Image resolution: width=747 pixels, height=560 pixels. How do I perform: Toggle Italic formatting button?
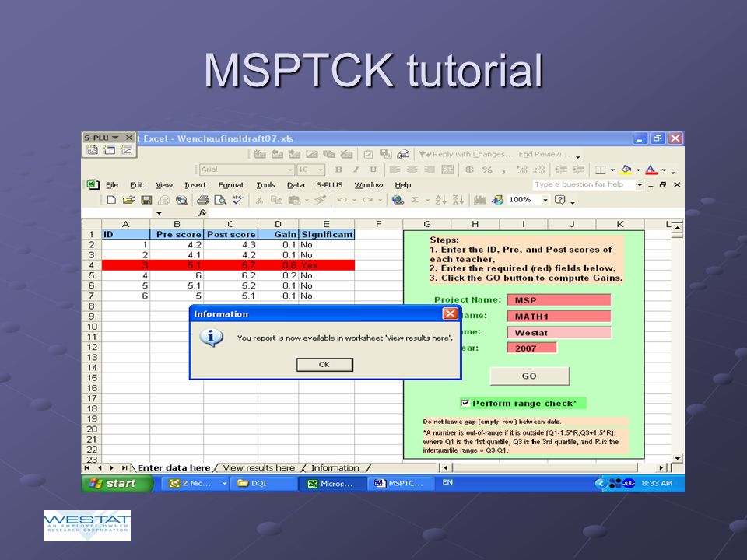point(356,170)
